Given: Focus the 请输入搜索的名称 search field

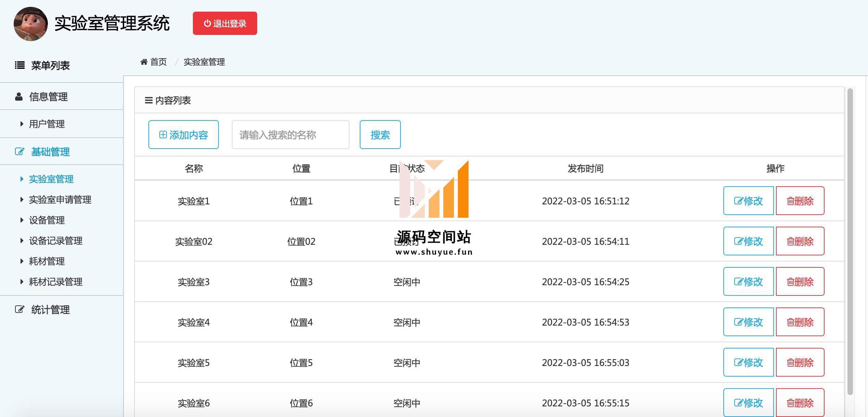Looking at the screenshot, I should click(x=291, y=135).
